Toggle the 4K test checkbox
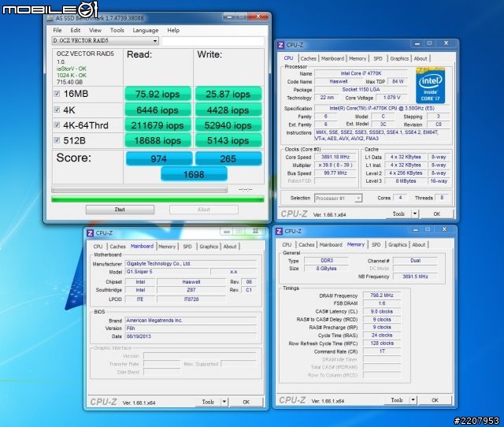 coord(57,110)
